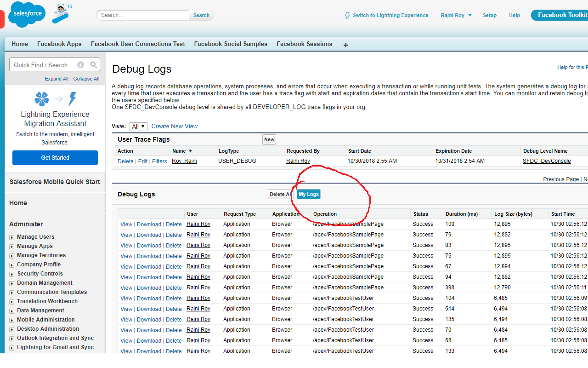Viewport: 588px width, 368px height.
Task: Click Get Started in Migration Assistant
Action: pyautogui.click(x=55, y=157)
